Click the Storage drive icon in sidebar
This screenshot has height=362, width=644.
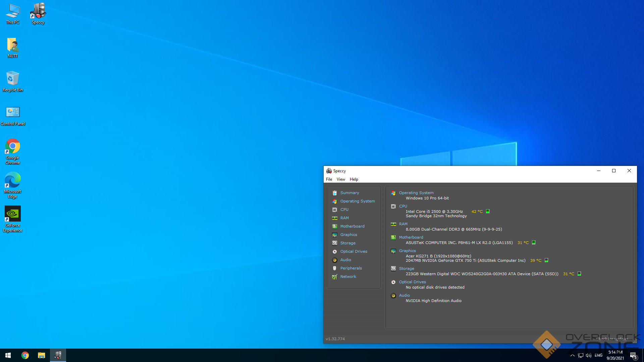pos(334,243)
